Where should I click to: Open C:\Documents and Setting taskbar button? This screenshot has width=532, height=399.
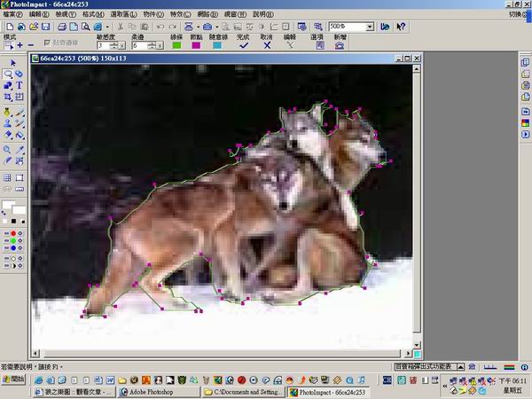[x=244, y=392]
